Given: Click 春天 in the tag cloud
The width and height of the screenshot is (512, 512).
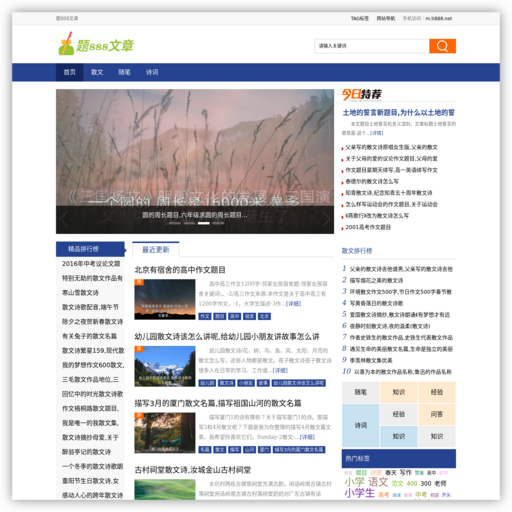Looking at the screenshot, I should (391, 473).
